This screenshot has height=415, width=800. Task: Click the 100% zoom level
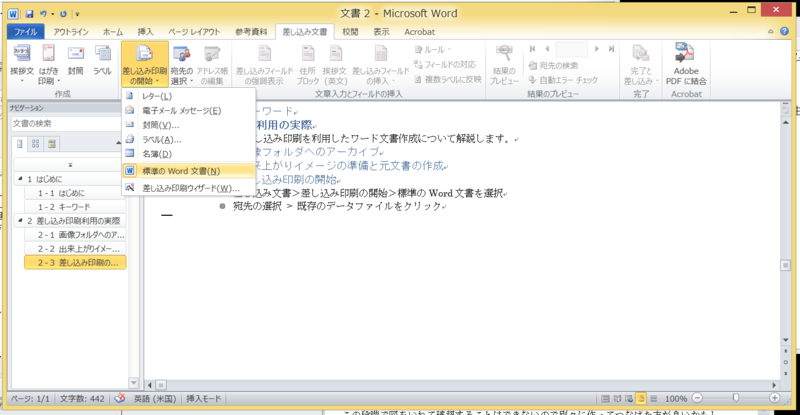(676, 398)
